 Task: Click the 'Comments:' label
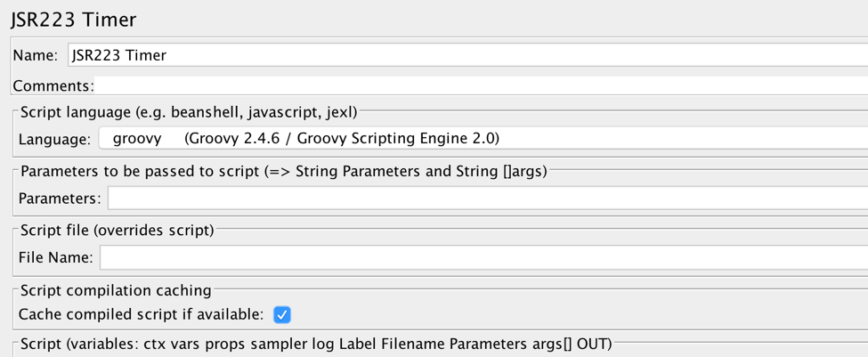[x=53, y=86]
